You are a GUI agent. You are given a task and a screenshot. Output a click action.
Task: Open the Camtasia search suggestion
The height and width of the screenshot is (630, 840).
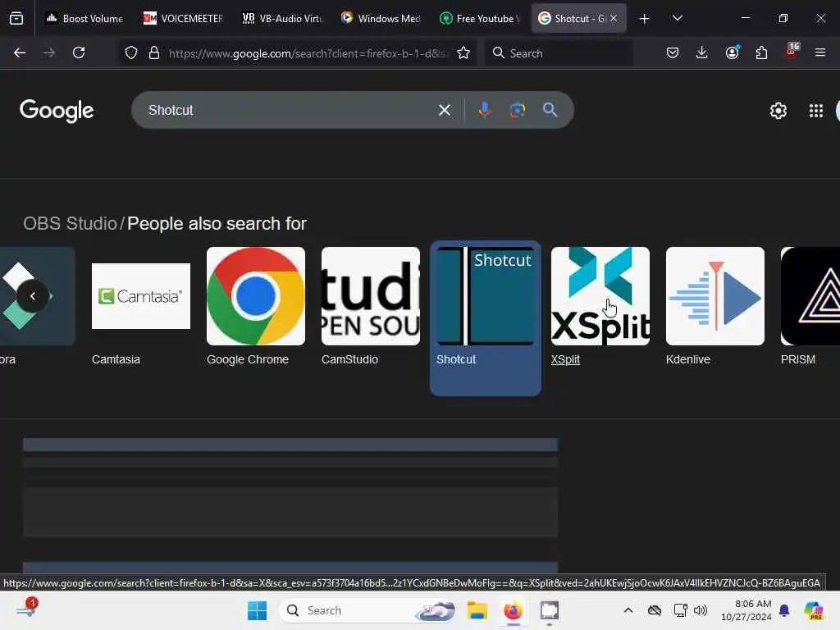(x=141, y=307)
